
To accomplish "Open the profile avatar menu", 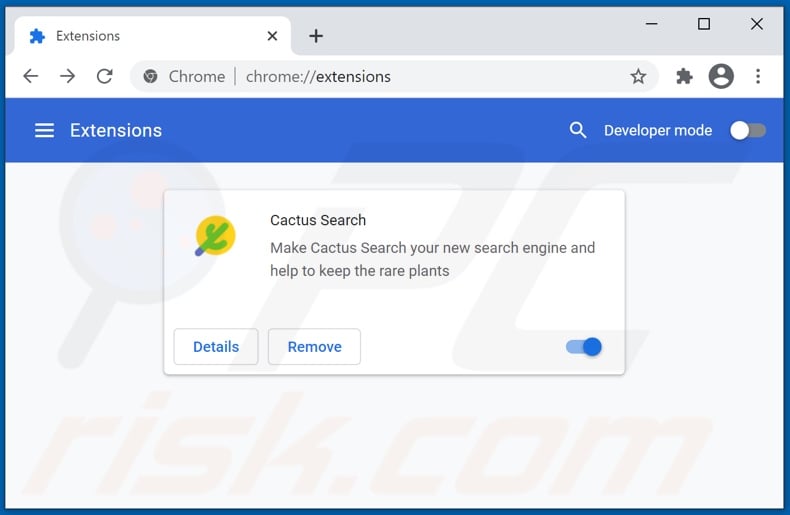I will click(x=721, y=77).
